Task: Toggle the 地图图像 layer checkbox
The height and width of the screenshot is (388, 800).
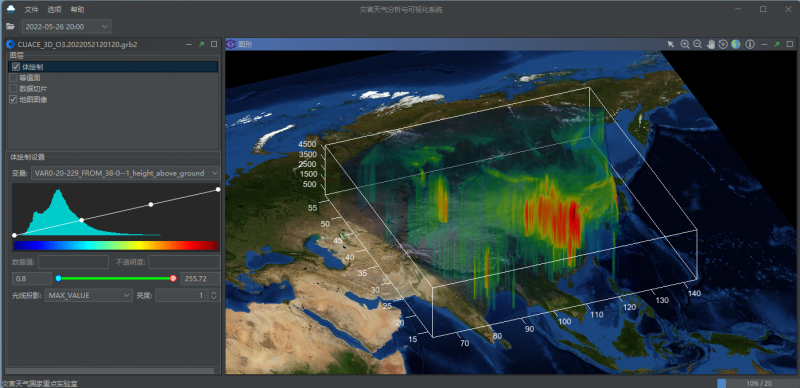Action: (13, 100)
